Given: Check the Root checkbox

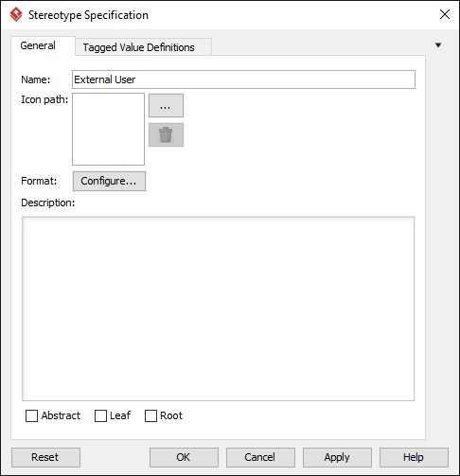Looking at the screenshot, I should (150, 415).
